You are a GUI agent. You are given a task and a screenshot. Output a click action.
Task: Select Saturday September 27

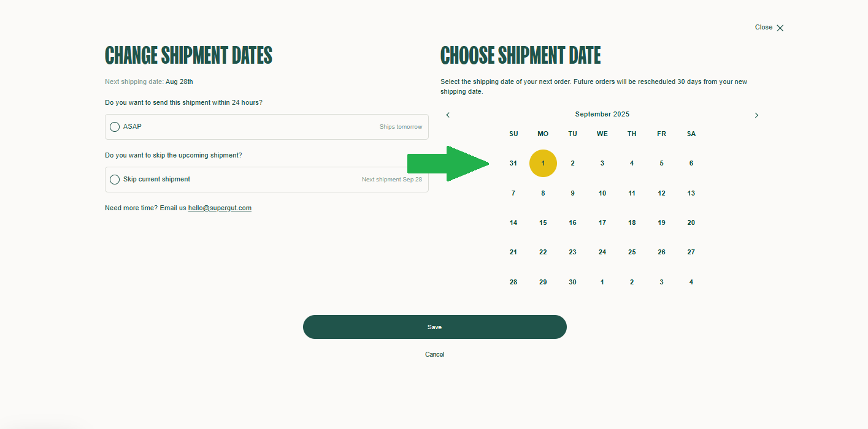click(x=691, y=252)
